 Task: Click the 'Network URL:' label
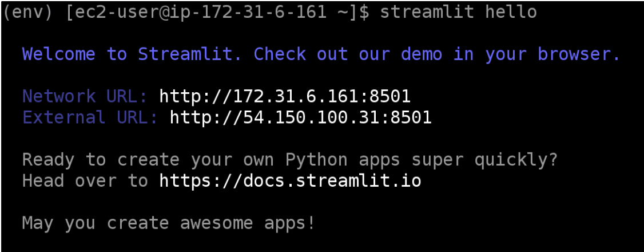85,97
